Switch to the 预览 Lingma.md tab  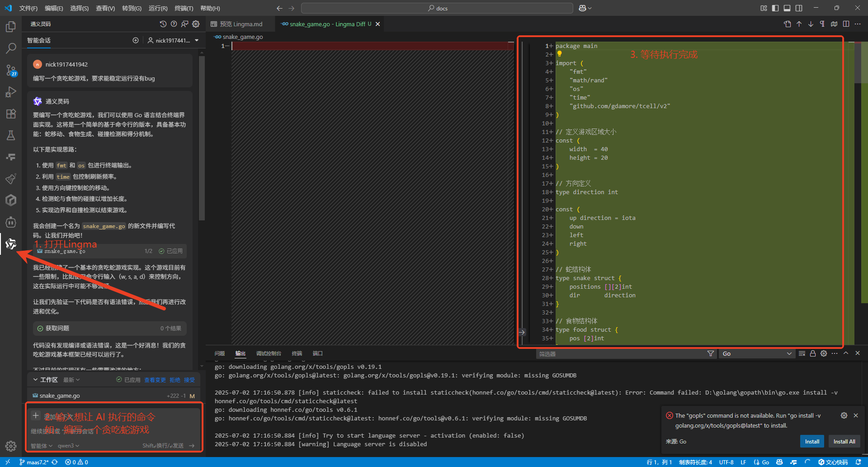coord(241,24)
